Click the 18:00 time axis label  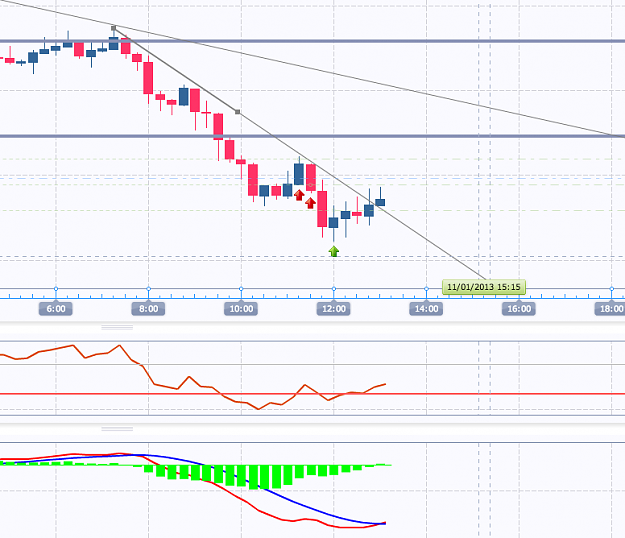point(610,309)
